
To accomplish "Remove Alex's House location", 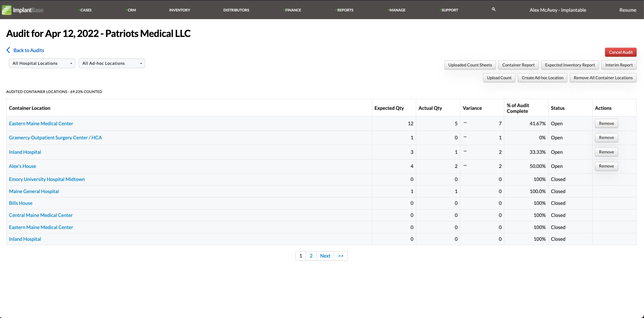I will click(606, 166).
